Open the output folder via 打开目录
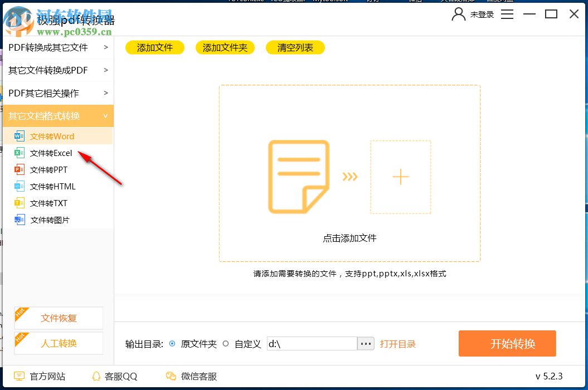Screen dimensions: 588x390 (x=398, y=344)
